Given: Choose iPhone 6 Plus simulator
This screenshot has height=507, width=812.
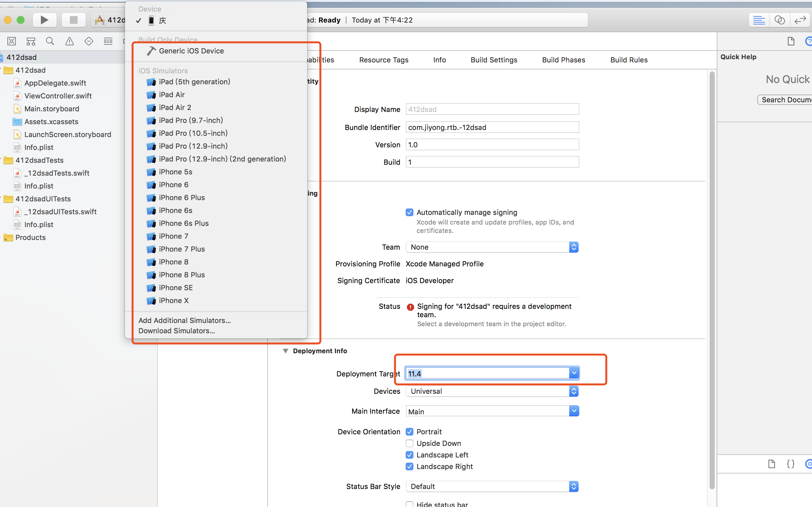Looking at the screenshot, I should point(216,198).
